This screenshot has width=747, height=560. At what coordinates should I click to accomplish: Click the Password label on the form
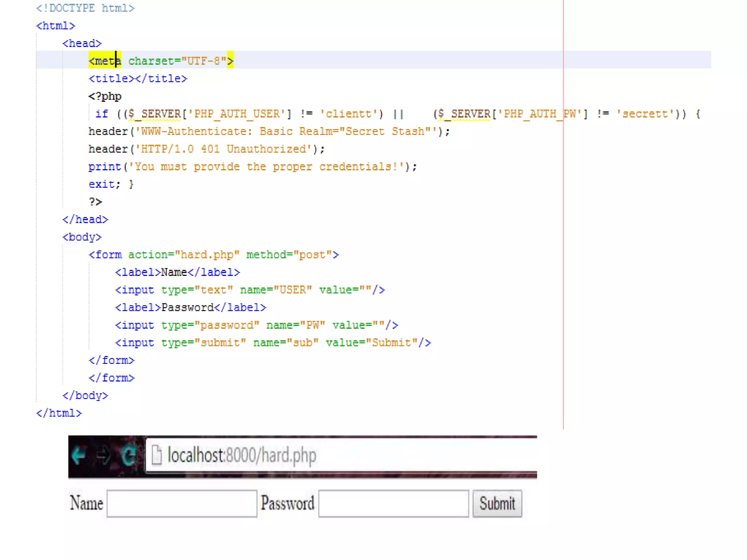[x=287, y=503]
